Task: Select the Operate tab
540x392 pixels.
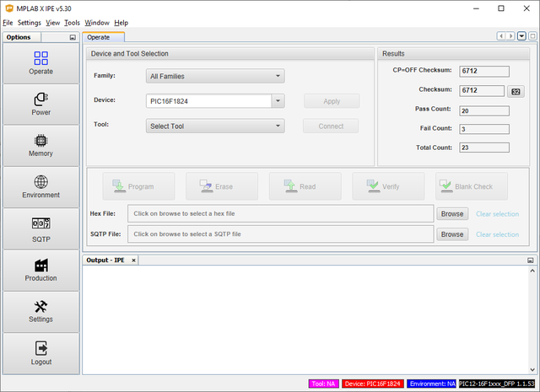Action: (104, 37)
